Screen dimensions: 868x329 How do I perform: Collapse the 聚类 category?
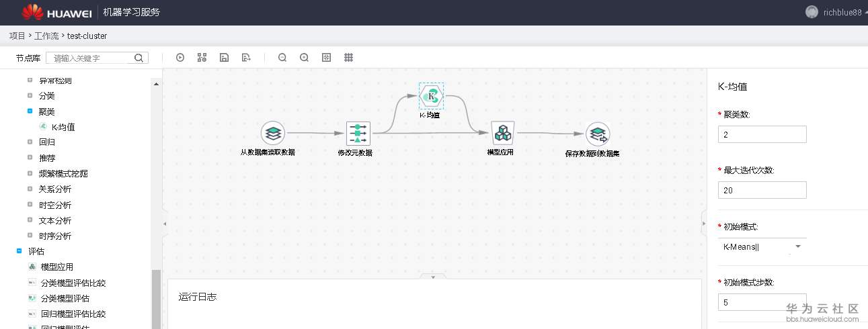[30, 111]
